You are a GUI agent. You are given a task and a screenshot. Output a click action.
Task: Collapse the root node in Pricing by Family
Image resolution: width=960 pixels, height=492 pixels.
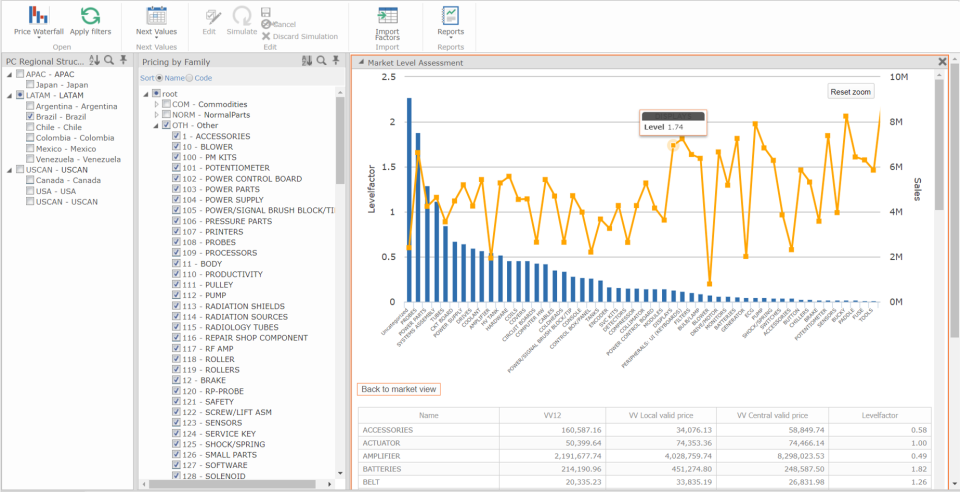[146, 94]
